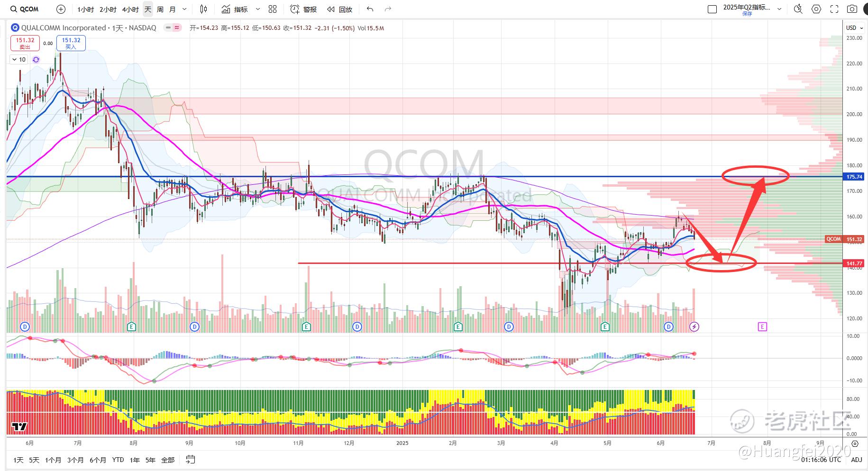Screen dimensions: 868x471
Task: Open the 指标 indicators dialog
Action: pyautogui.click(x=235, y=9)
